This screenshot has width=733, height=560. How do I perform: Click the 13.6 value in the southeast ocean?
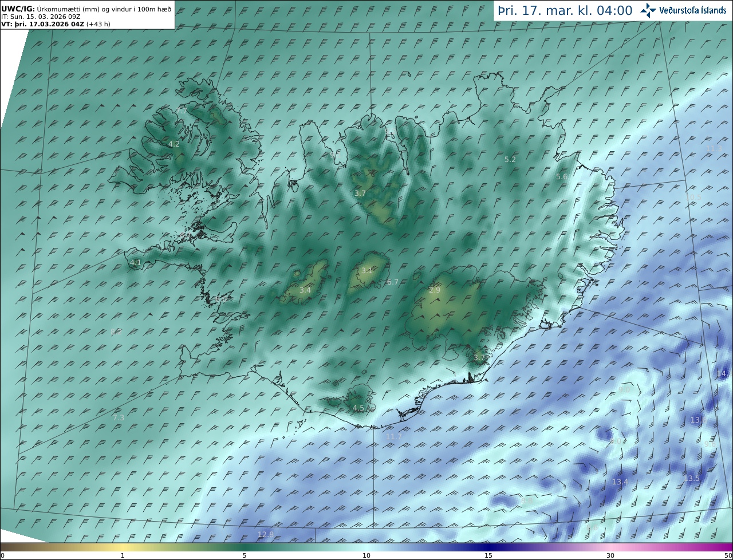pyautogui.click(x=698, y=420)
